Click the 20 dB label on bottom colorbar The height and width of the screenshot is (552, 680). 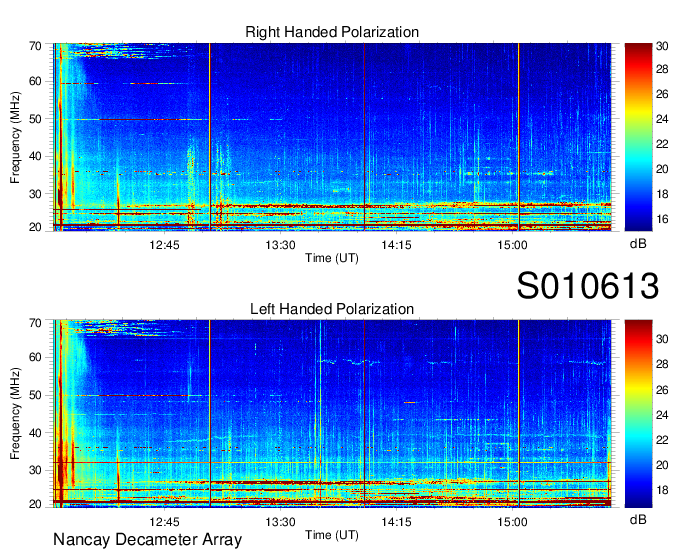point(662,465)
